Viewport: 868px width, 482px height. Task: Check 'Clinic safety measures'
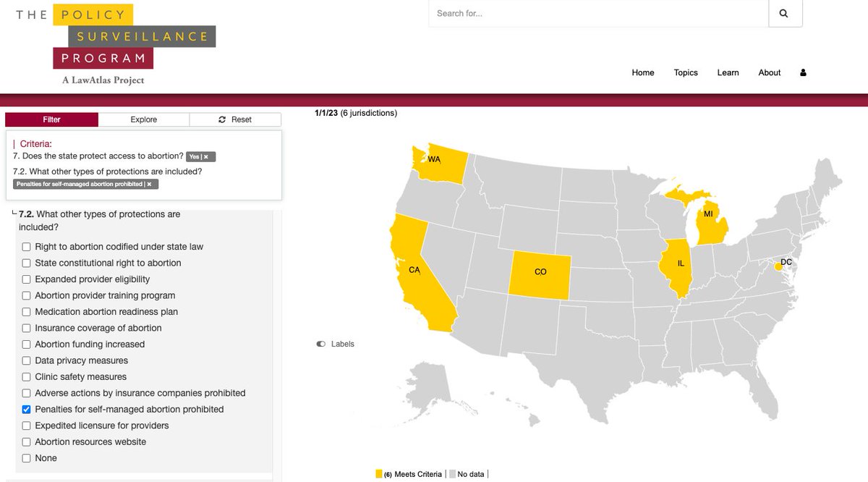click(x=27, y=377)
